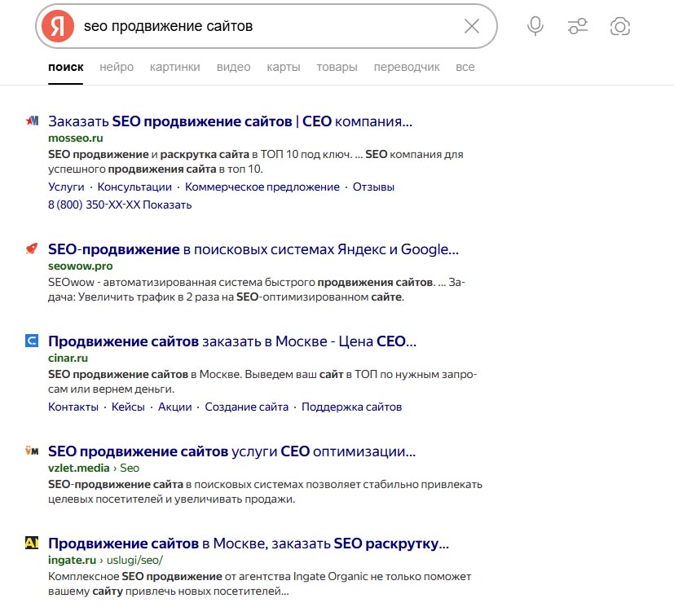The width and height of the screenshot is (674, 616).
Task: Switch to товары tab
Action: (337, 67)
